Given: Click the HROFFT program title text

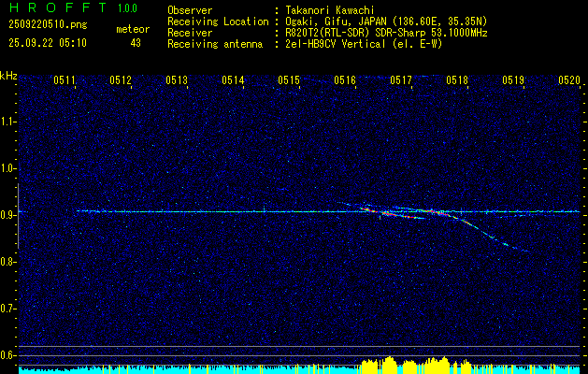Looking at the screenshot, I should pos(58,7).
